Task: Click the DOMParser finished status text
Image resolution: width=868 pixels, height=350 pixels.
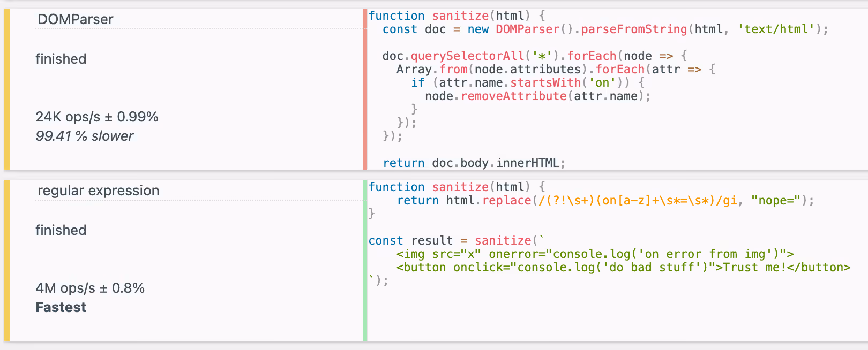Action: [x=61, y=59]
